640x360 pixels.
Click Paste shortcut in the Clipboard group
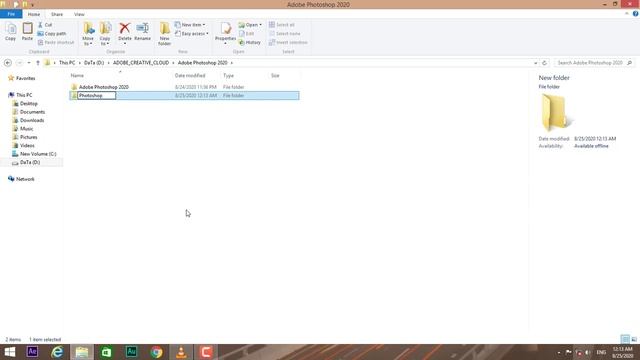click(56, 42)
